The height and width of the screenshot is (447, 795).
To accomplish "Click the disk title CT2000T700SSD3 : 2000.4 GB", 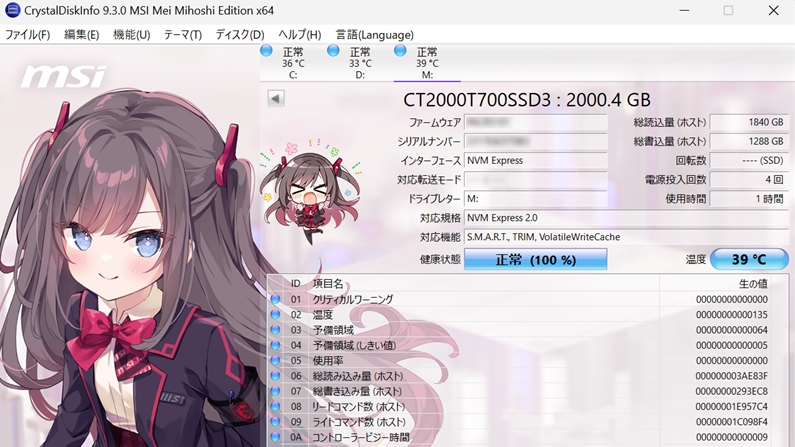I will 527,100.
